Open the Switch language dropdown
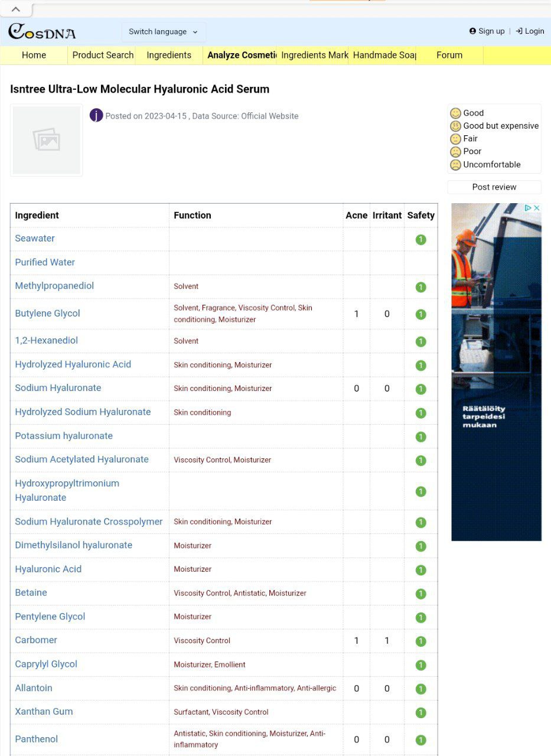The height and width of the screenshot is (756, 551). (x=163, y=32)
